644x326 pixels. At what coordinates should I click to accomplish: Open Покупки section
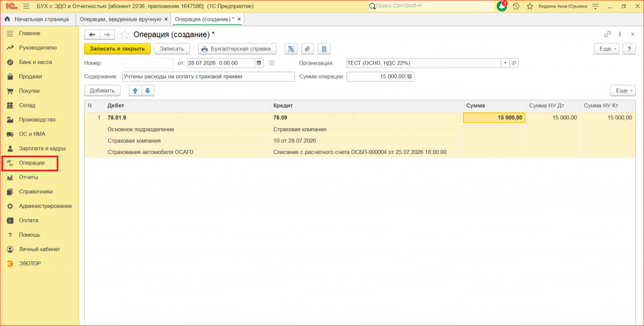(29, 90)
